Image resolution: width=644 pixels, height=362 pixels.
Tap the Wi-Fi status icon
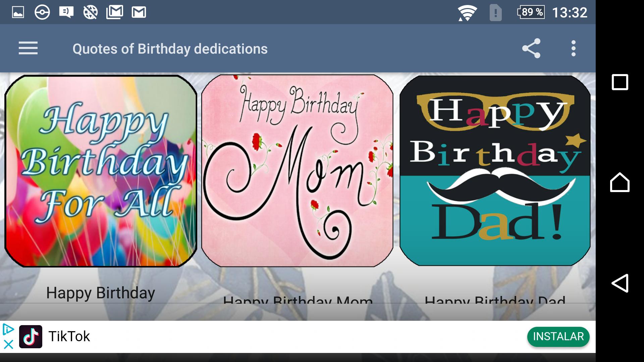pyautogui.click(x=467, y=13)
